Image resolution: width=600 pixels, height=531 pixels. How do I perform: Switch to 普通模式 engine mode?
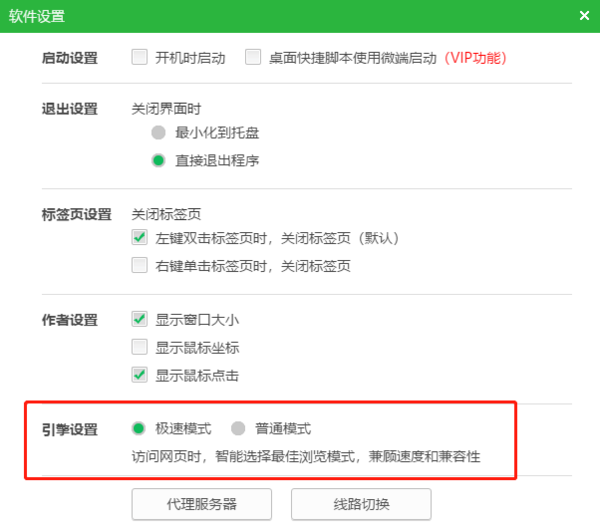pos(238,429)
